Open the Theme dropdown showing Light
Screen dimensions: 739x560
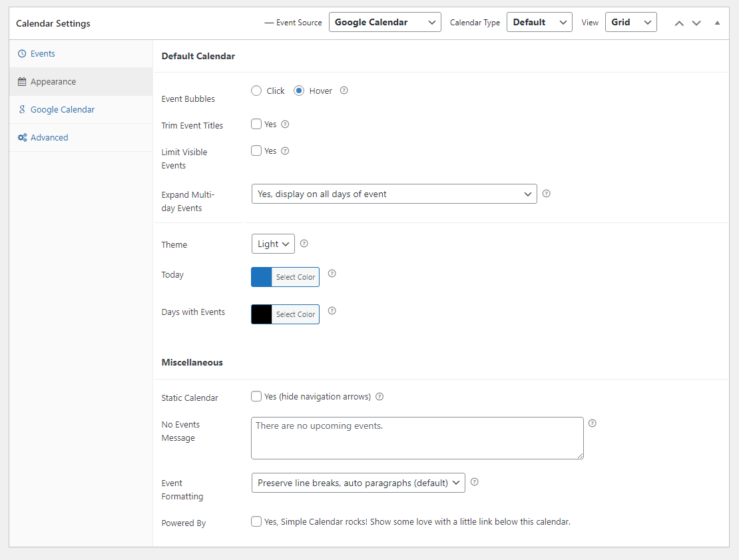pyautogui.click(x=274, y=244)
